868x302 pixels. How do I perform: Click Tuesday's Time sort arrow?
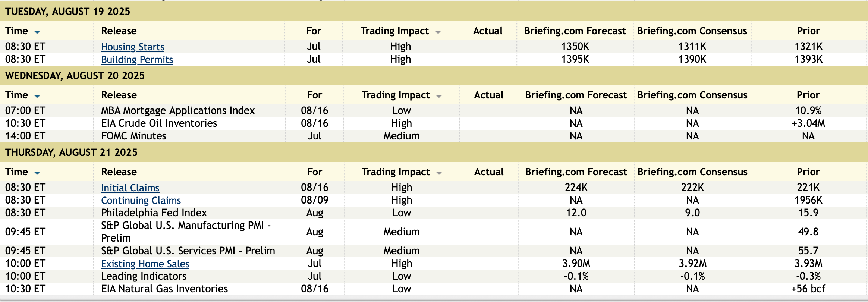tap(37, 32)
